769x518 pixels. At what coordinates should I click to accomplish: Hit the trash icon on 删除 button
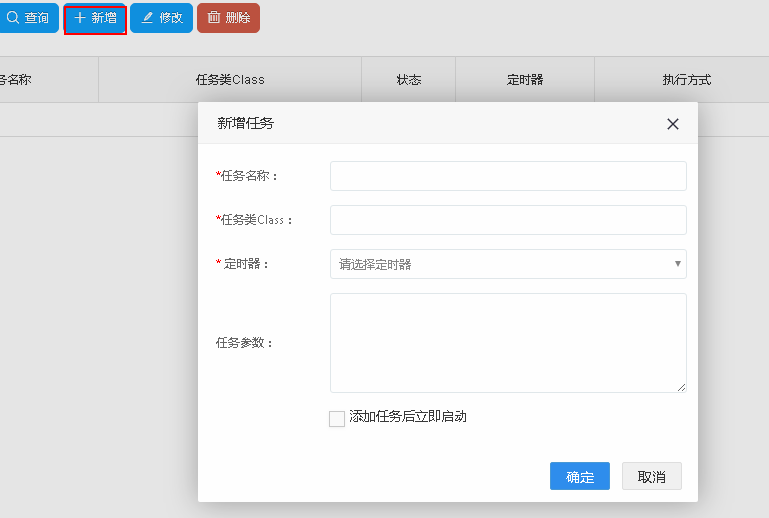click(214, 18)
